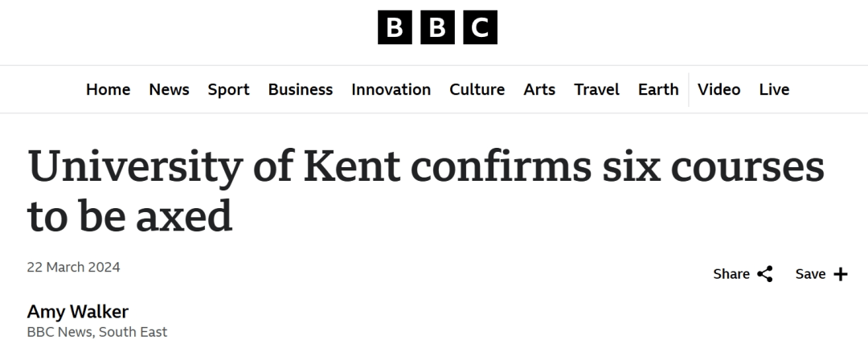This screenshot has height=352, width=868.
Task: Open the Culture section
Action: (x=477, y=89)
